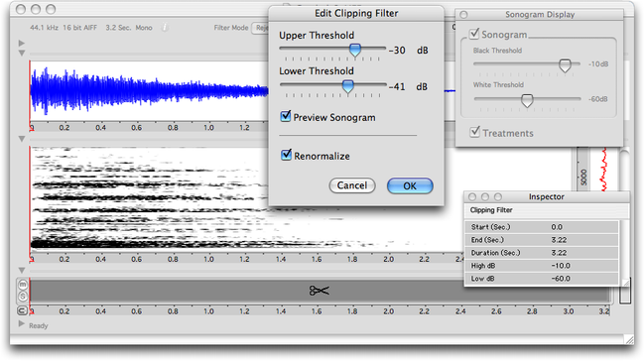Collapse the treatments pane disclosure triangle
This screenshot has height=361, width=644.
[x=22, y=270]
